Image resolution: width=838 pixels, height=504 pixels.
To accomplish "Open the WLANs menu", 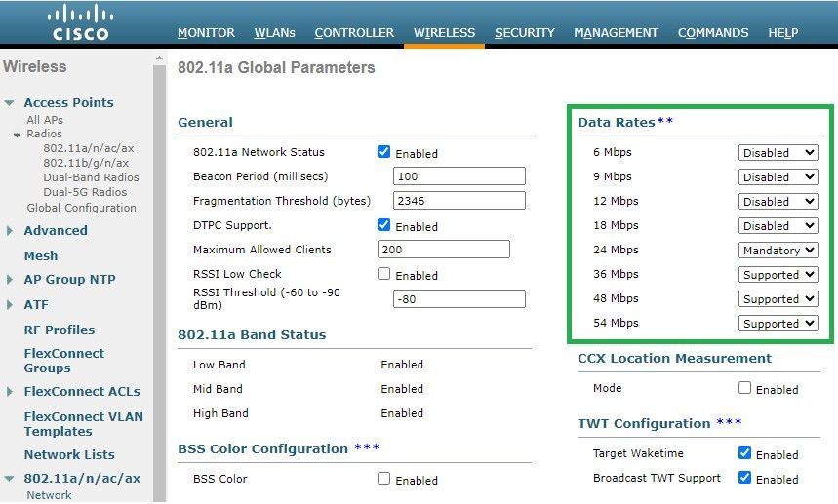I will point(275,33).
